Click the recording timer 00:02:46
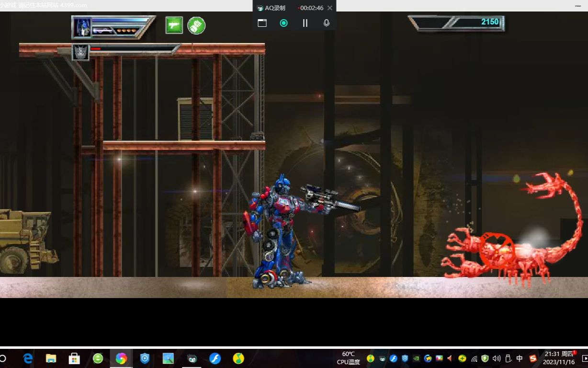The height and width of the screenshot is (368, 588). click(x=312, y=8)
